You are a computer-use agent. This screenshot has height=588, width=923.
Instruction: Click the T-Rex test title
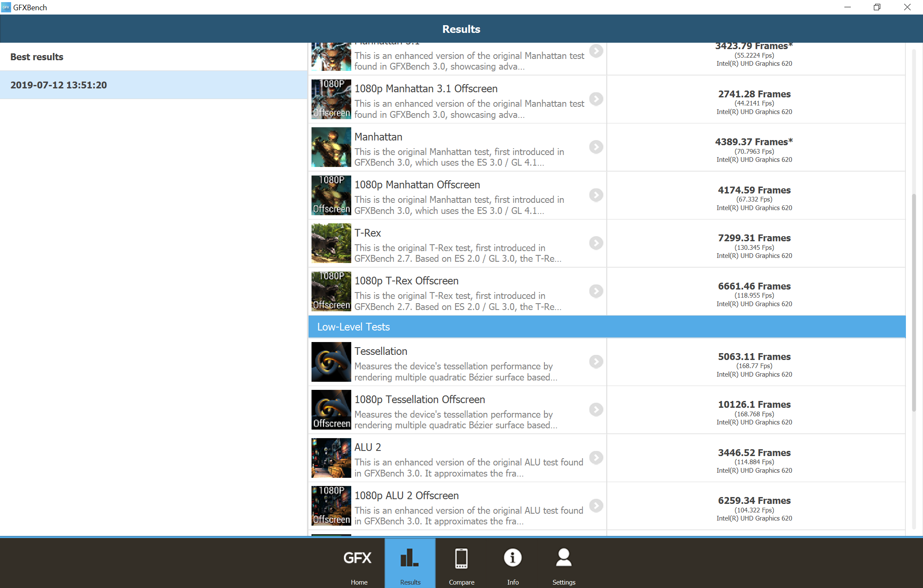(367, 233)
